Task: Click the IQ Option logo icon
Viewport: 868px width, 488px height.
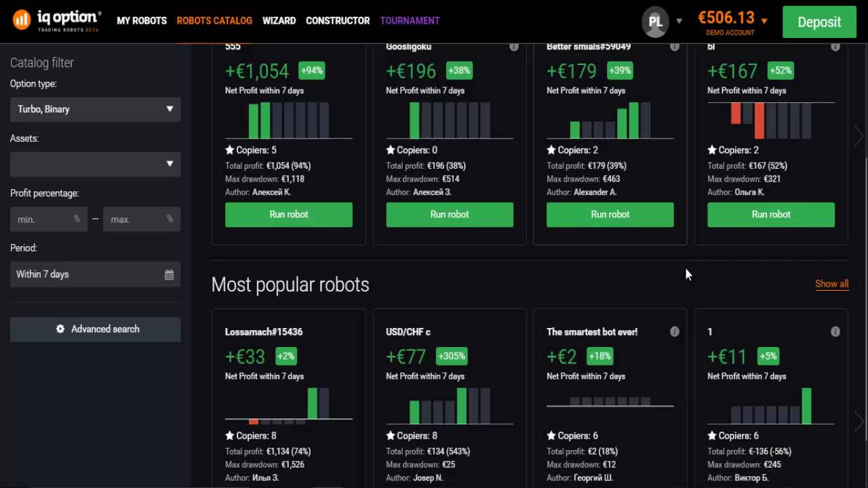Action: coord(22,20)
